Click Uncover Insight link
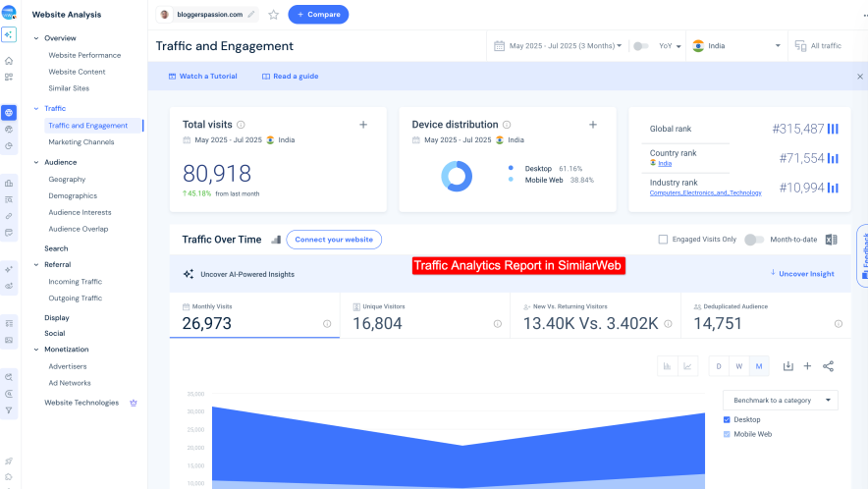Viewport: 868px width, 489px height. click(x=802, y=274)
